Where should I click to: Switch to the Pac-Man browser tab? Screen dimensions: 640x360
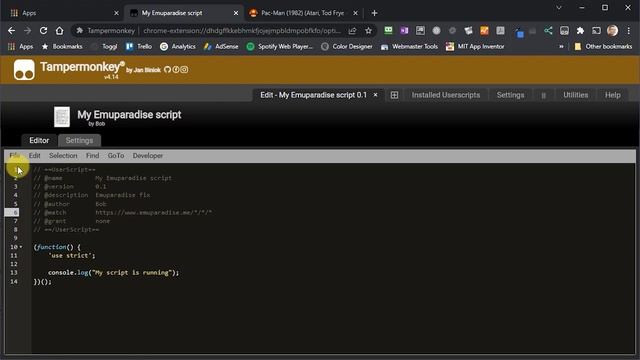click(302, 13)
